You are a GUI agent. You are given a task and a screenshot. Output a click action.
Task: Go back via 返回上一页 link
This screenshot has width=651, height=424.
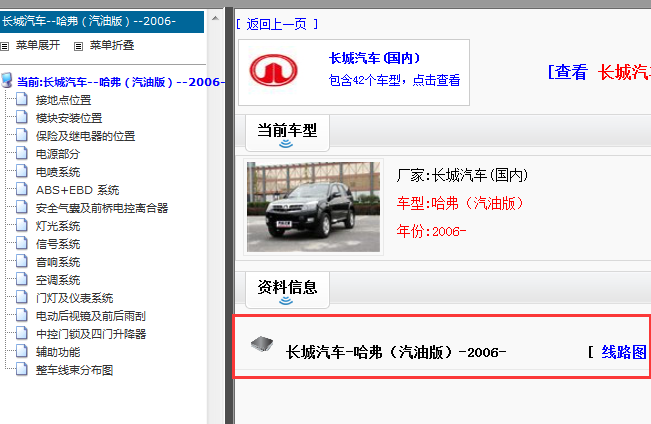[277, 24]
